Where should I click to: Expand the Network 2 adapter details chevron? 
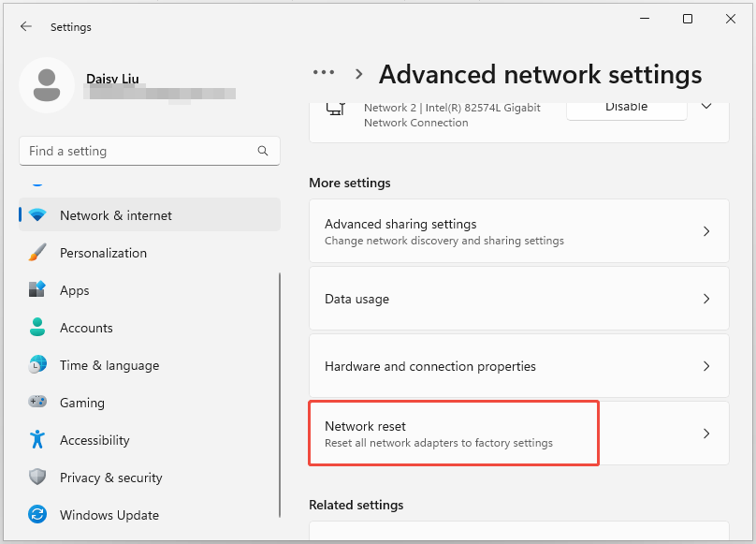pos(706,107)
